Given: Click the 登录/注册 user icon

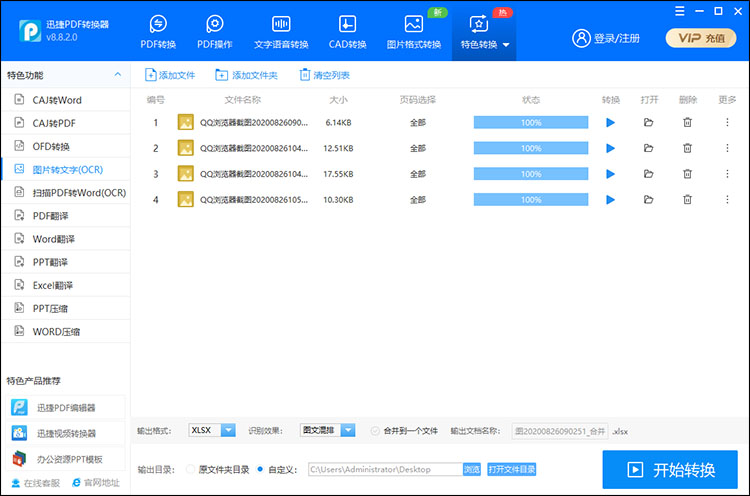Looking at the screenshot, I should pyautogui.click(x=581, y=38).
